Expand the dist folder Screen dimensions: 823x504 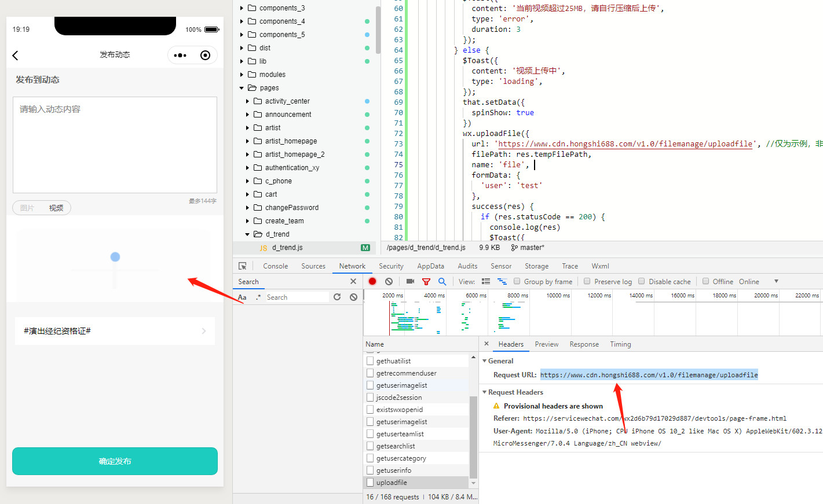click(x=242, y=48)
